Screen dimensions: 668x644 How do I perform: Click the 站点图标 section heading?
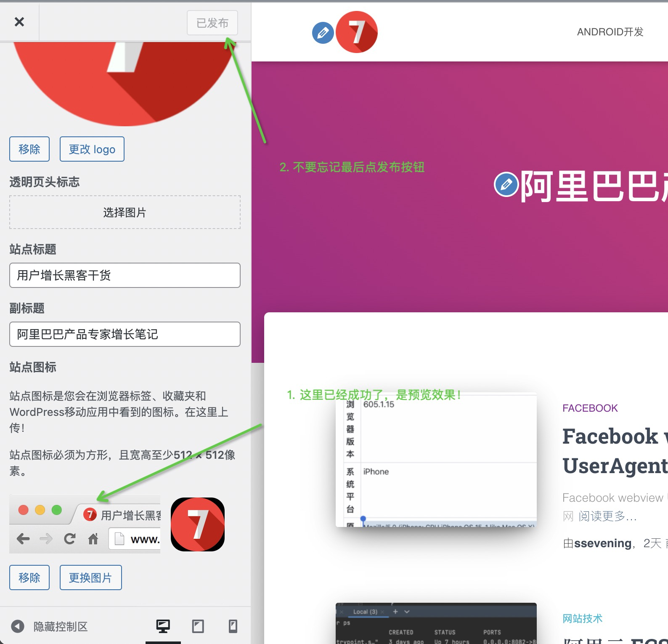[33, 367]
